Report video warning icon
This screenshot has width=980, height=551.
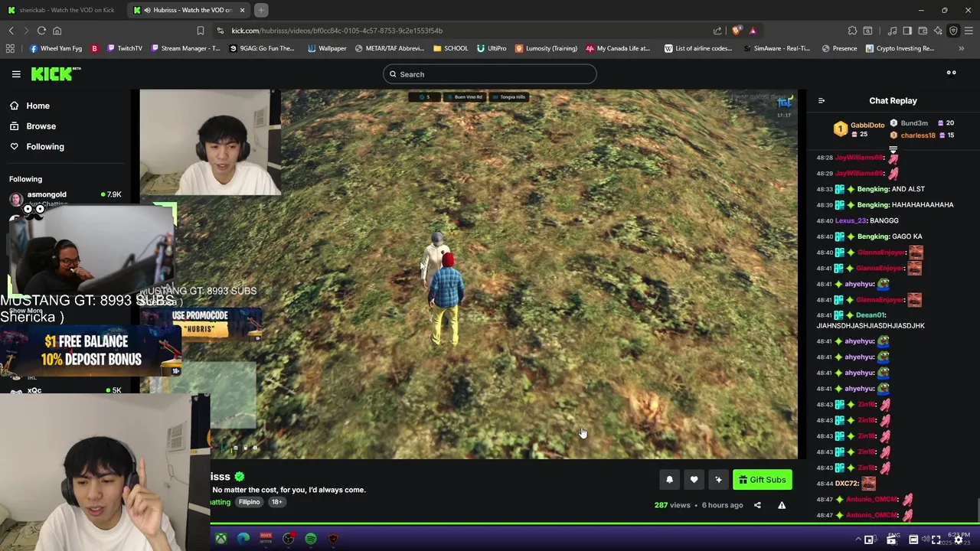coord(782,505)
